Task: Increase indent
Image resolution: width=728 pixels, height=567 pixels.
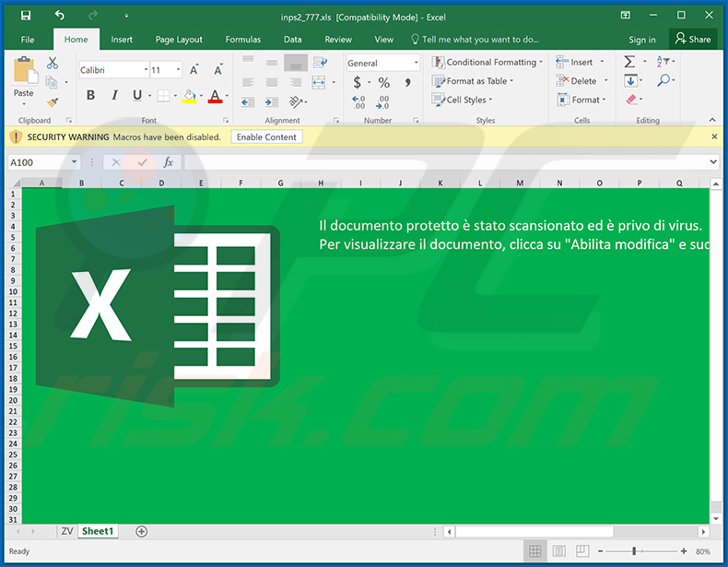Action: [x=272, y=102]
